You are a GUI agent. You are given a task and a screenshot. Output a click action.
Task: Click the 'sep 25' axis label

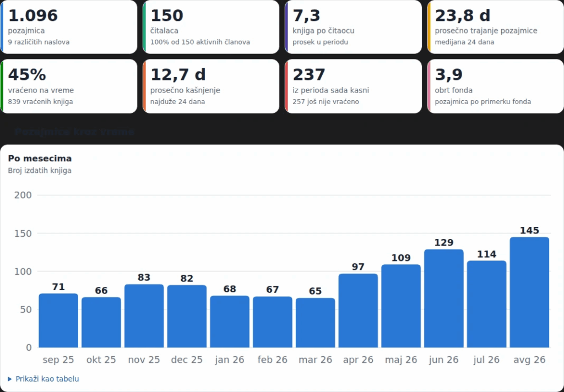pos(58,360)
